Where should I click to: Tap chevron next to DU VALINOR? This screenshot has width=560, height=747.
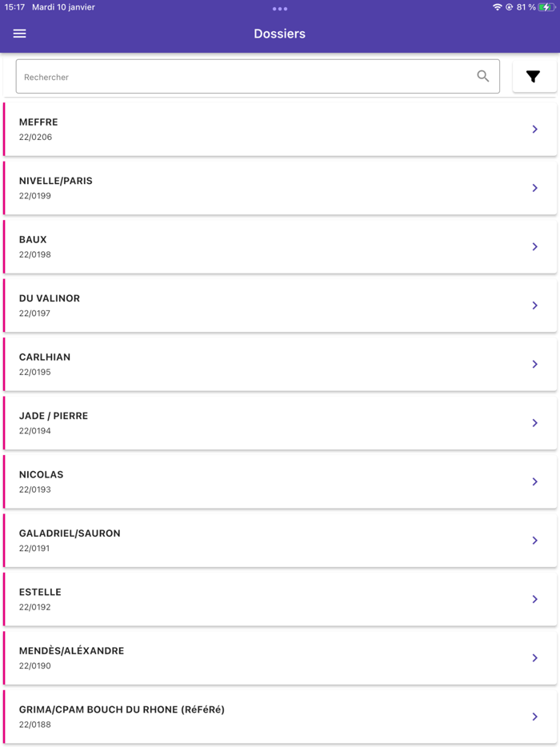click(x=534, y=306)
